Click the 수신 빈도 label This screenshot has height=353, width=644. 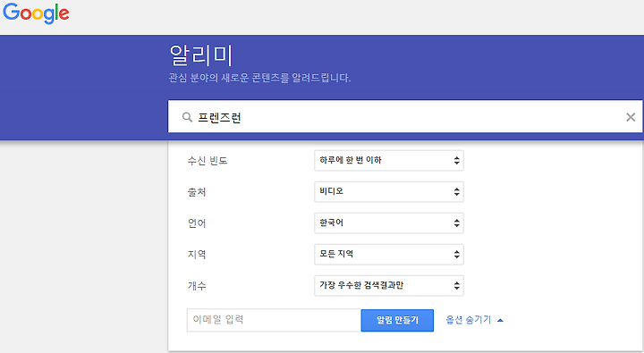click(x=208, y=161)
